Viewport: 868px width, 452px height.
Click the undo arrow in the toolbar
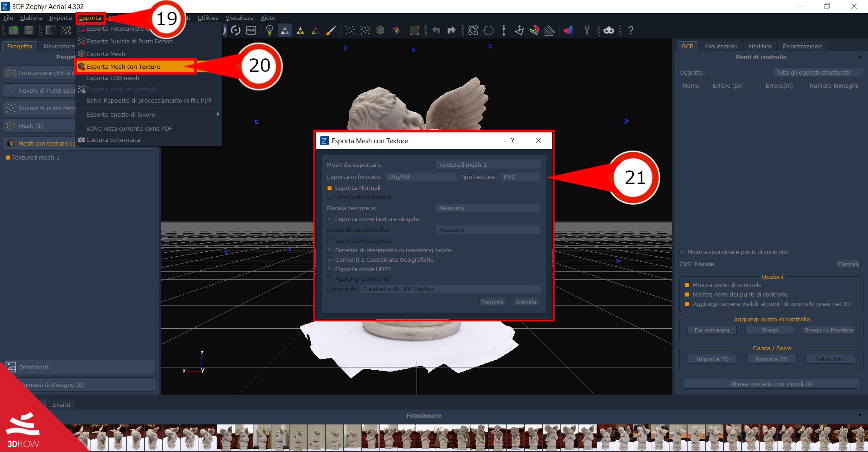[x=436, y=30]
